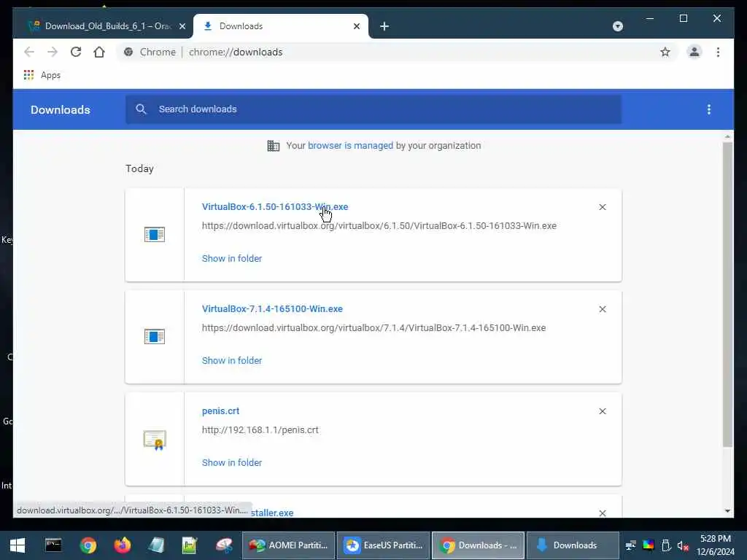The image size is (747, 560).
Task: Remove the partially visible installer.exe entry
Action: pos(602,513)
